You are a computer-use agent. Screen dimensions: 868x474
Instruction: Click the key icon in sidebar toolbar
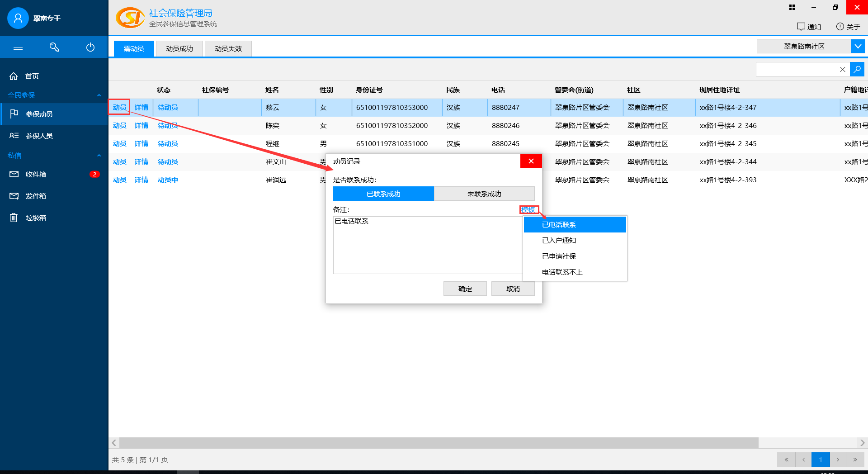pyautogui.click(x=54, y=47)
